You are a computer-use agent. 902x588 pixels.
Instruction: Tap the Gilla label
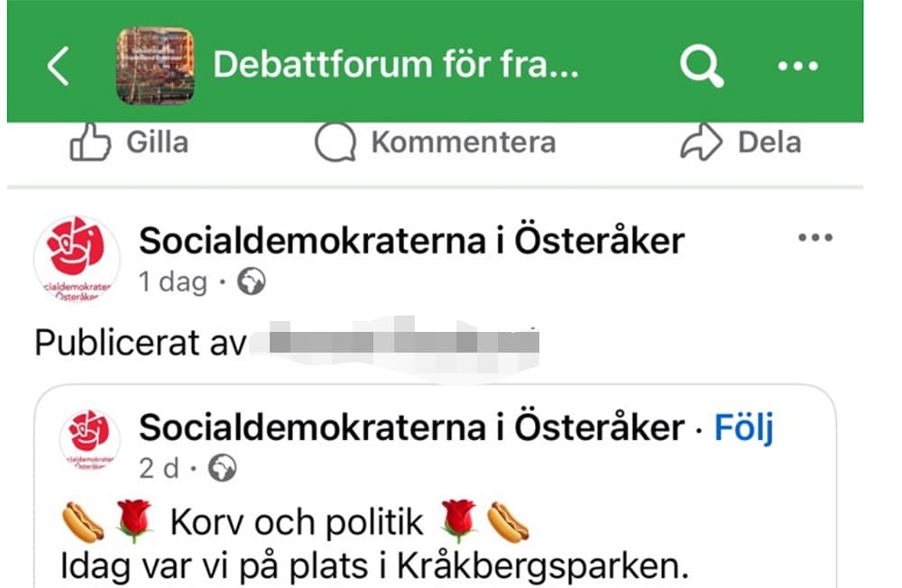pyautogui.click(x=157, y=142)
